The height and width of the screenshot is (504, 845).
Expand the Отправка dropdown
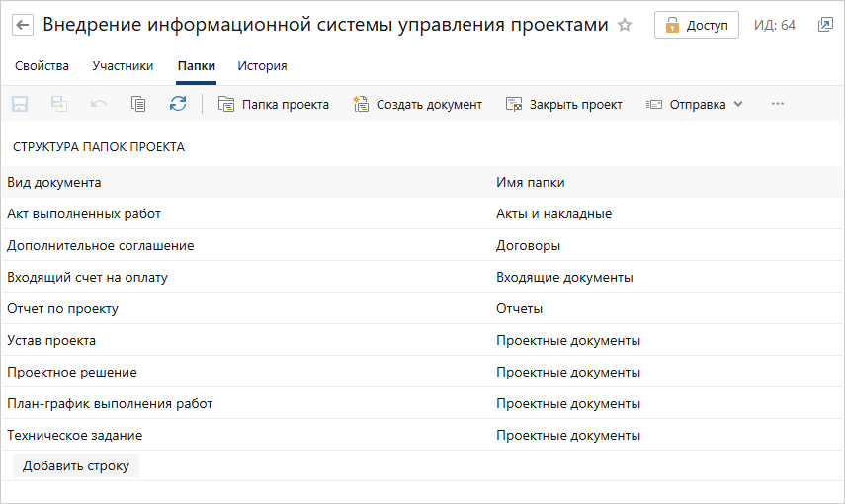tap(695, 104)
